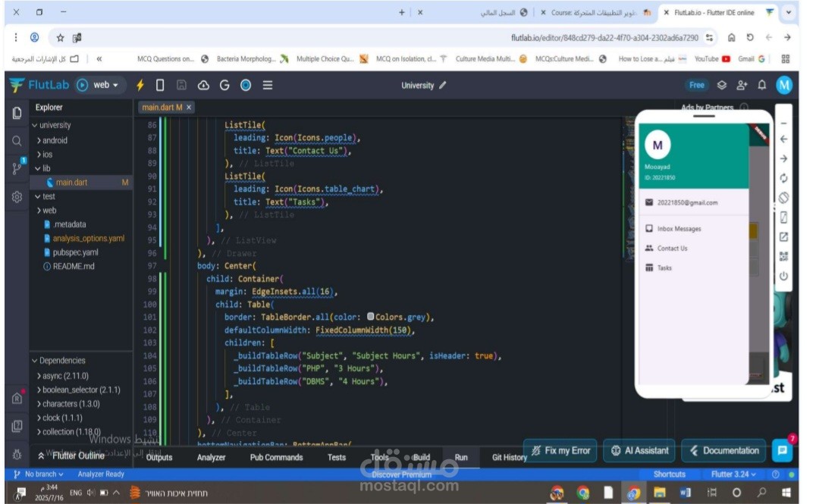
Task: Open the AI Assistant
Action: coord(639,451)
